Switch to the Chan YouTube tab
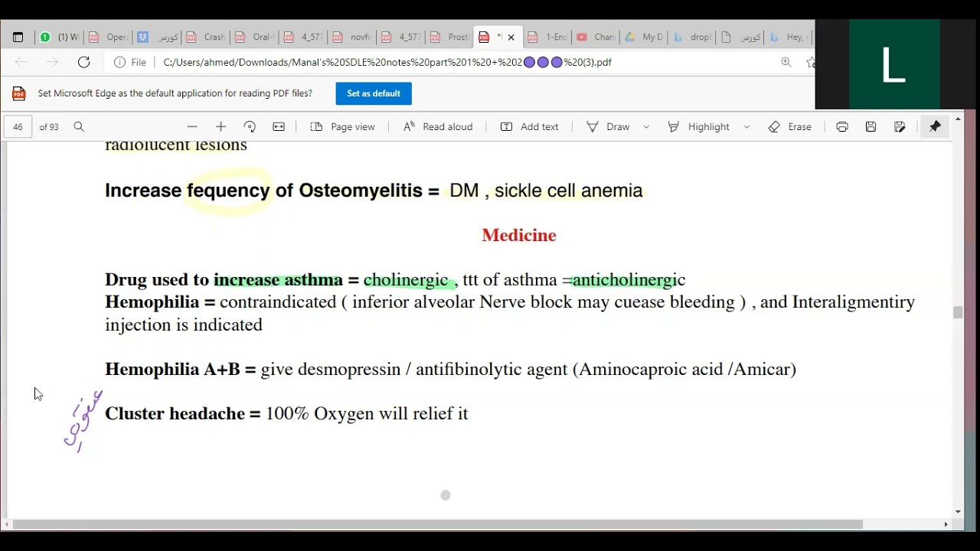 pyautogui.click(x=597, y=37)
